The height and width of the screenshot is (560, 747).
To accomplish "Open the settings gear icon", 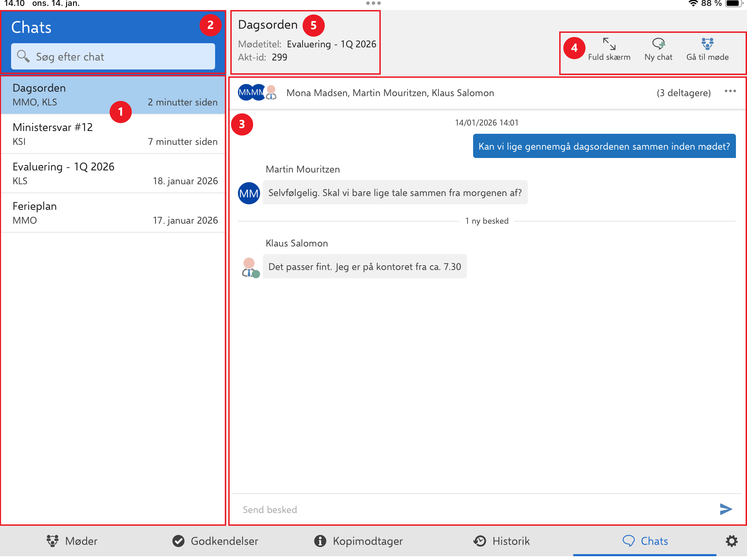I will (x=731, y=541).
